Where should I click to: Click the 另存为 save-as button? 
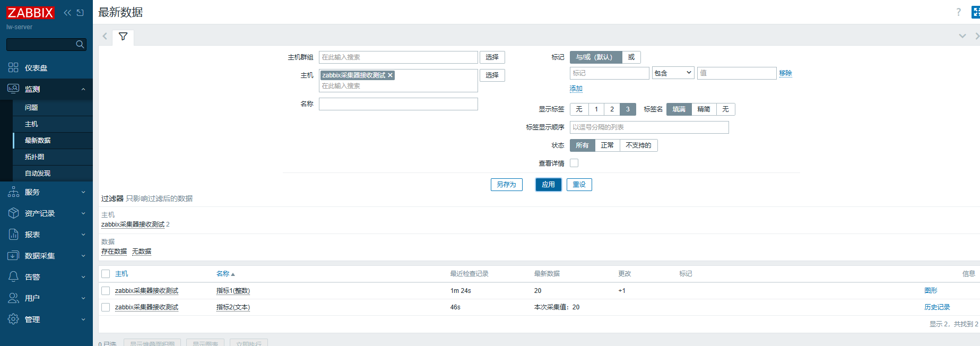507,185
